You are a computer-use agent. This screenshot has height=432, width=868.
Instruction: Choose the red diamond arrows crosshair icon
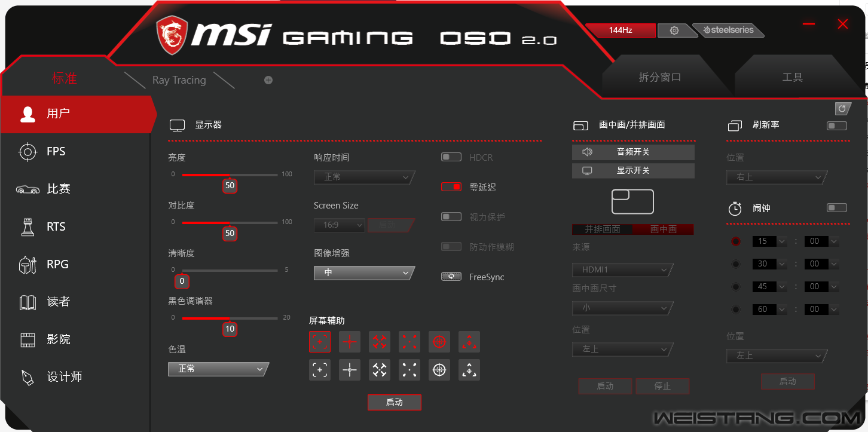tap(380, 342)
